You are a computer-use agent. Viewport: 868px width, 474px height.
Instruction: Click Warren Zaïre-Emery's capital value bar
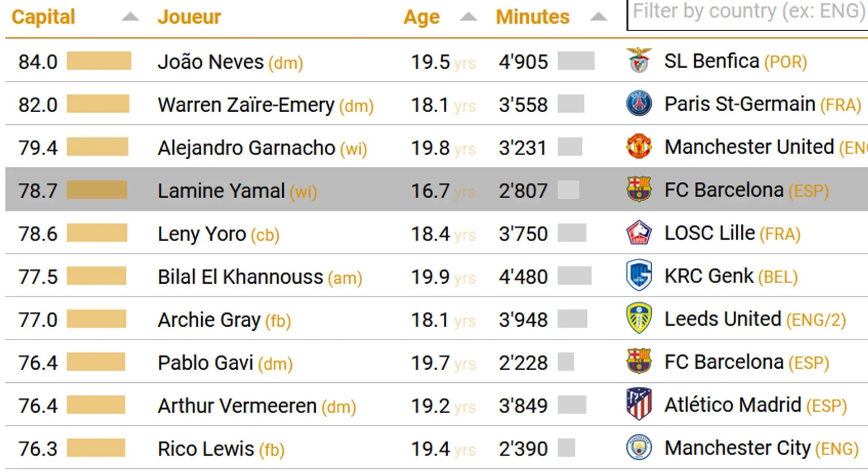tap(98, 104)
